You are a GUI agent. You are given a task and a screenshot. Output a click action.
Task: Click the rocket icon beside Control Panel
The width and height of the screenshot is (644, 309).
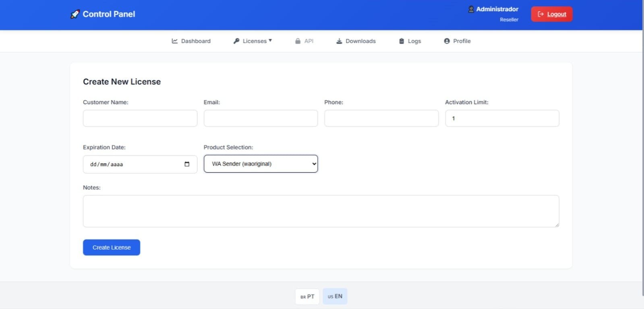point(75,14)
